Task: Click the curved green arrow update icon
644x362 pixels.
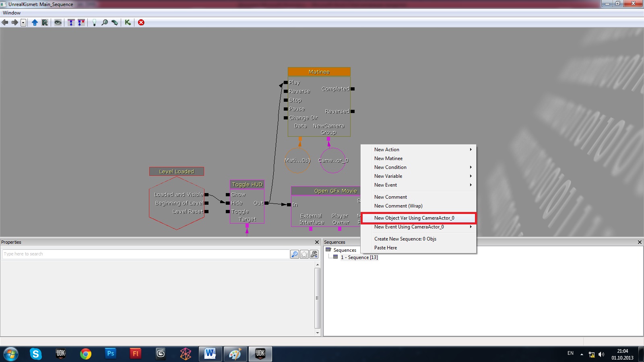Action: pyautogui.click(x=115, y=23)
